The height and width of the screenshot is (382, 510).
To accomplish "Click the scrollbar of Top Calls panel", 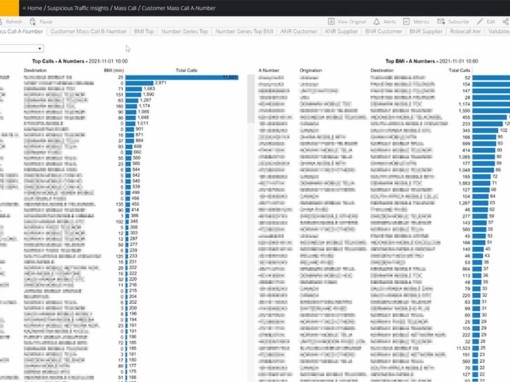I will [251, 99].
